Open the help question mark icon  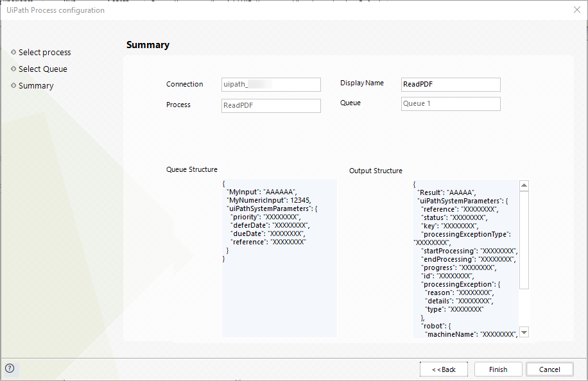[10, 368]
